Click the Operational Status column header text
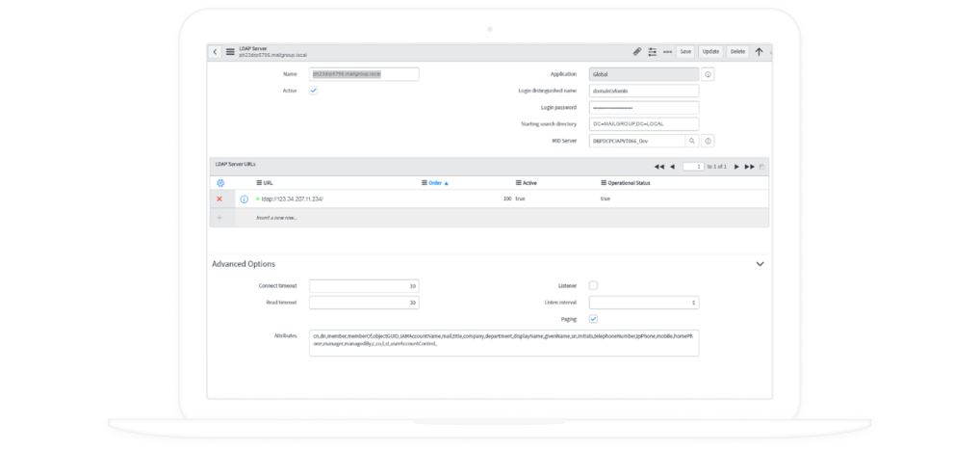Viewport: 980px width, 451px height. pos(630,183)
